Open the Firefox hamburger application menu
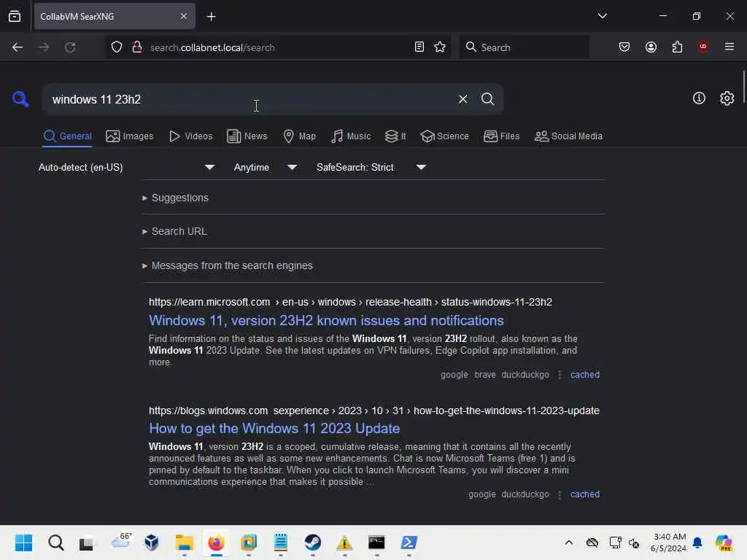Viewport: 747px width, 560px height. [x=729, y=47]
